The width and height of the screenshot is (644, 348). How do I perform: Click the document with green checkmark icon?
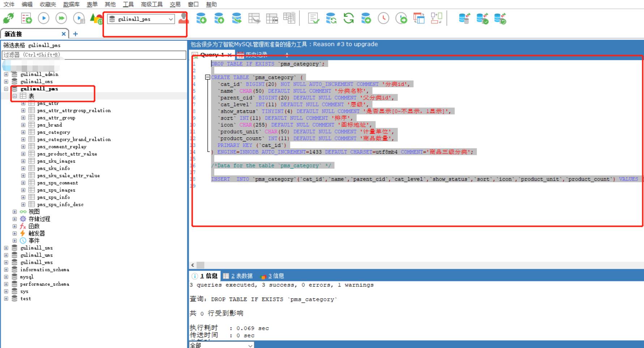coord(314,18)
